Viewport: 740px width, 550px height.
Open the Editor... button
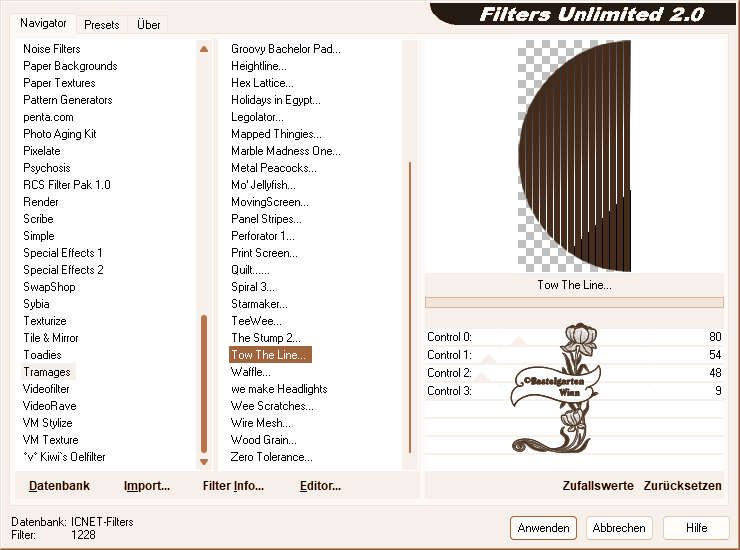click(x=320, y=486)
